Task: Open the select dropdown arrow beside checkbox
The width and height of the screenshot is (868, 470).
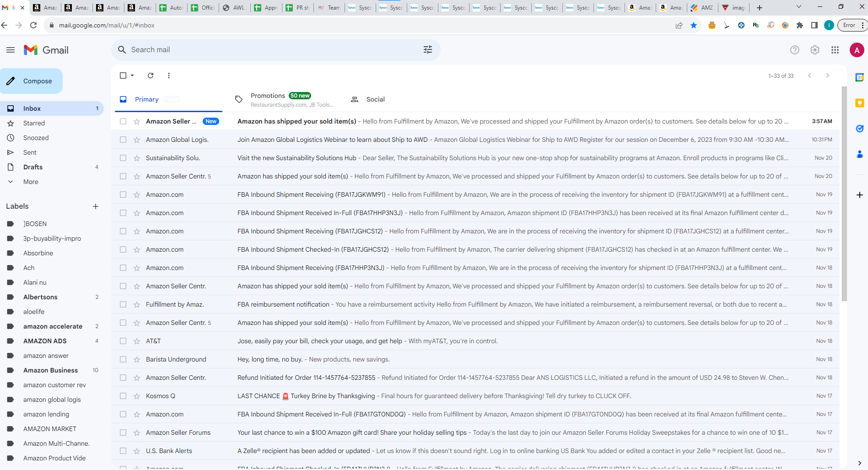Action: (132, 76)
